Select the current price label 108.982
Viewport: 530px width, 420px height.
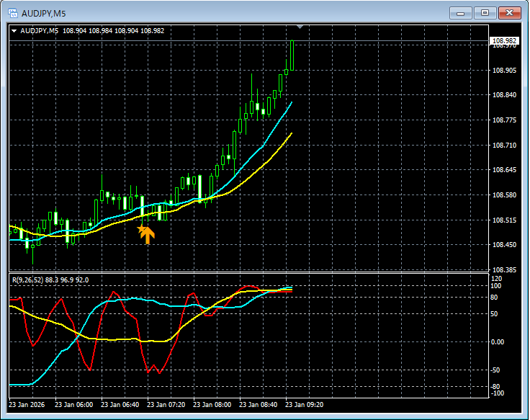click(504, 41)
